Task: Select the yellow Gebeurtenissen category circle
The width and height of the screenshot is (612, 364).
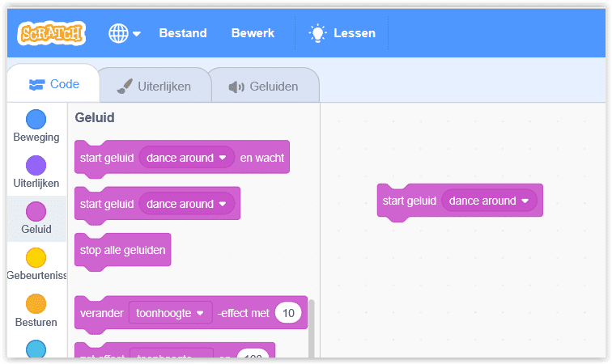Action: (x=36, y=258)
